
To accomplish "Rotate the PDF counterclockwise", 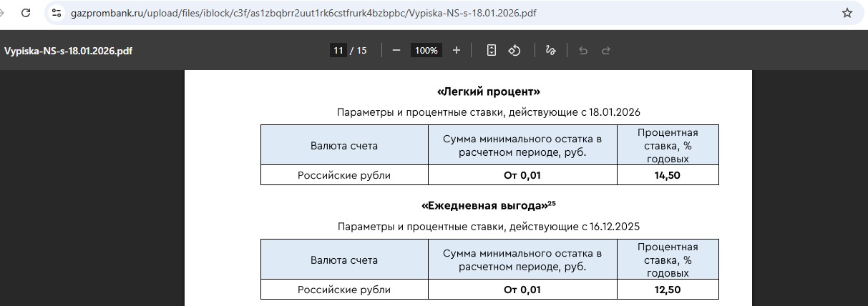I will pos(514,50).
